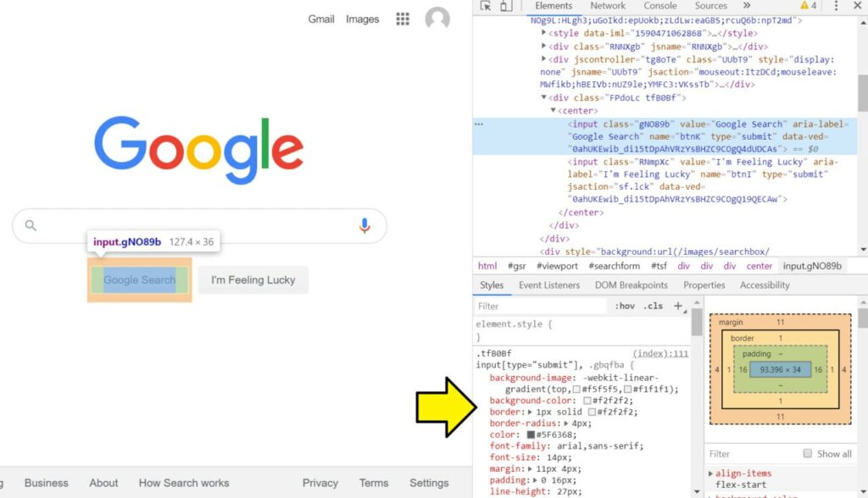Viewport: 868px width, 498px height.
Task: Click the #5F6368 color swatch
Action: 531,434
